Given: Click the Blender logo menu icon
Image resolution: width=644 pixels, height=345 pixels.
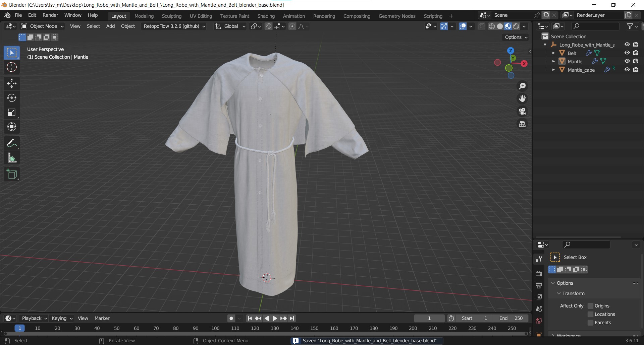Looking at the screenshot, I should [x=7, y=15].
